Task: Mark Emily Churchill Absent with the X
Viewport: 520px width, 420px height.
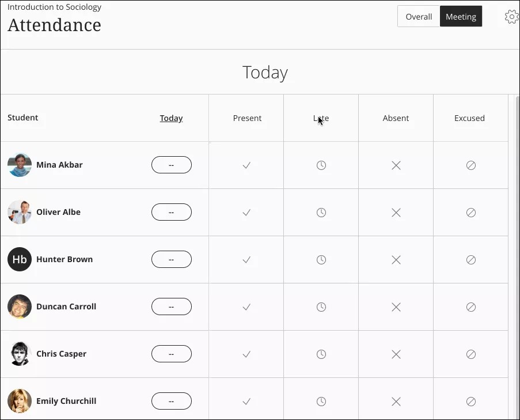Action: 396,401
